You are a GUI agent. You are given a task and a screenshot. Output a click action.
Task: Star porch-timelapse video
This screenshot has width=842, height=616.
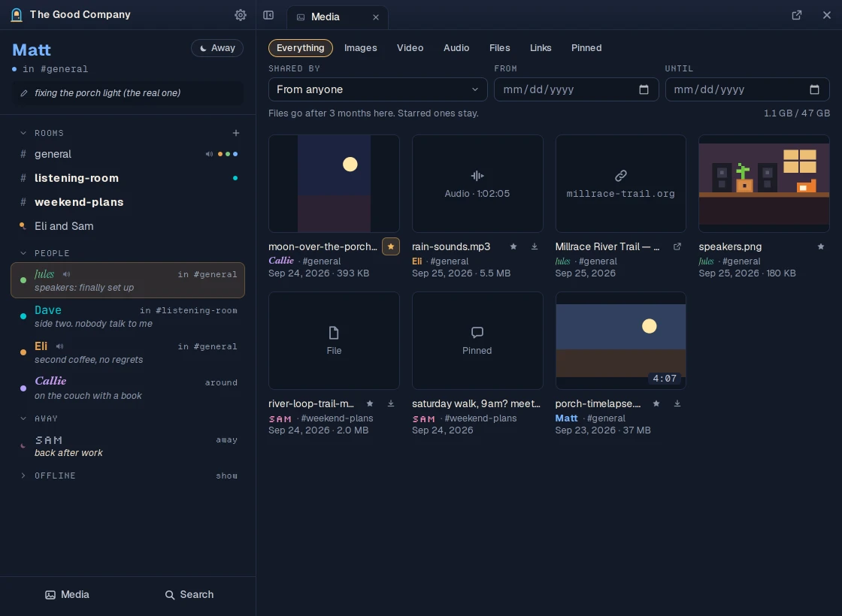(x=656, y=403)
